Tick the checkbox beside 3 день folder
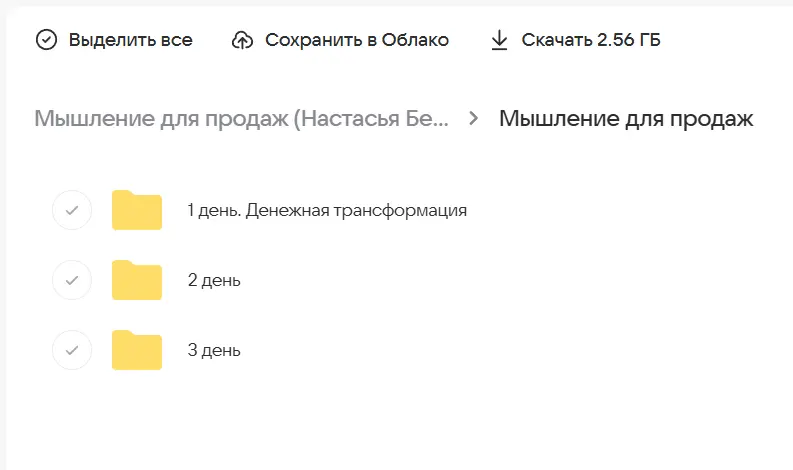Screen dimensions: 793x470 point(72,350)
